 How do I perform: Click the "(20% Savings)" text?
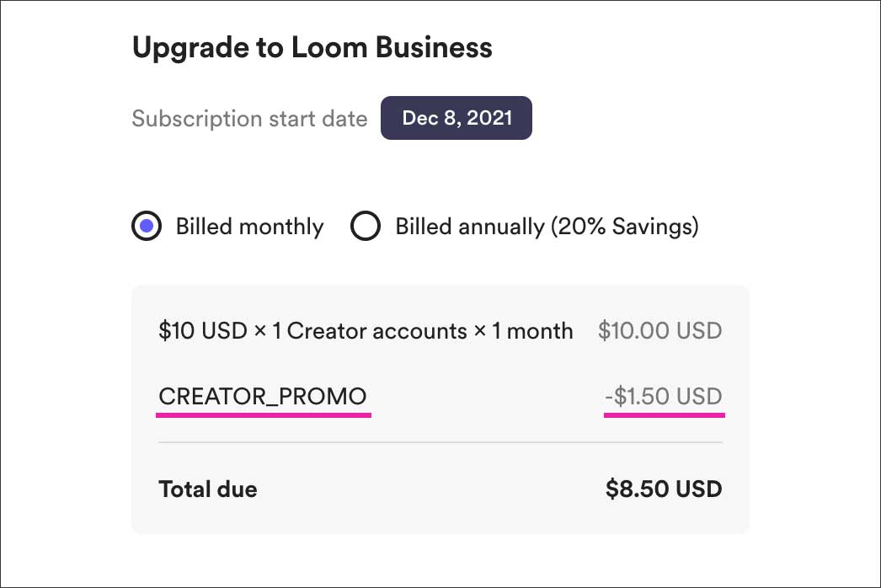click(624, 227)
